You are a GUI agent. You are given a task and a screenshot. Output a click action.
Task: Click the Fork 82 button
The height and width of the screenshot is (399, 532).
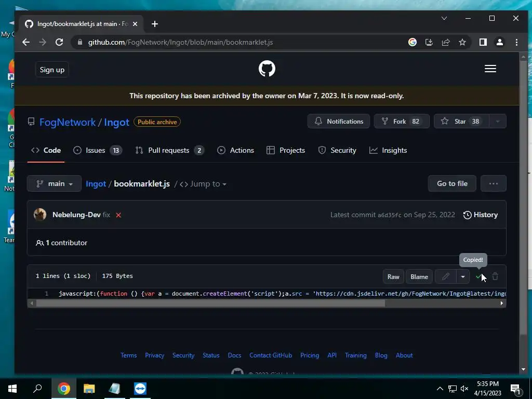pyautogui.click(x=402, y=122)
